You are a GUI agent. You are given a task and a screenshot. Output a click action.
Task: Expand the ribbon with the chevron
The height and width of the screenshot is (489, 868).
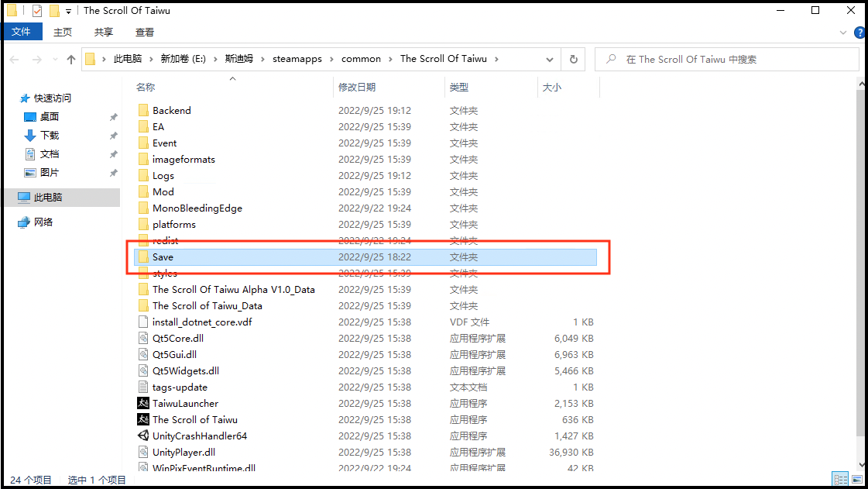point(843,33)
